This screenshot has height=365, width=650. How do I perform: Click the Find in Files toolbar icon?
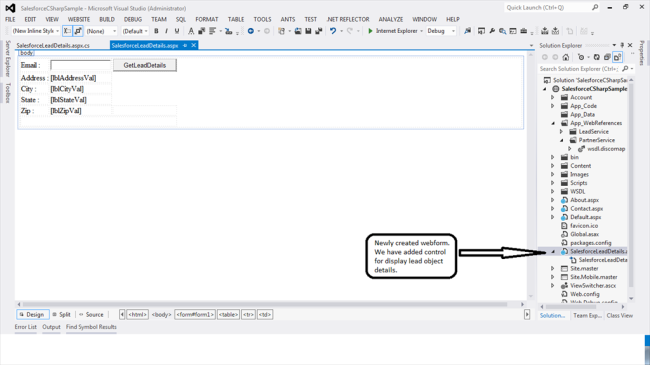(468, 31)
